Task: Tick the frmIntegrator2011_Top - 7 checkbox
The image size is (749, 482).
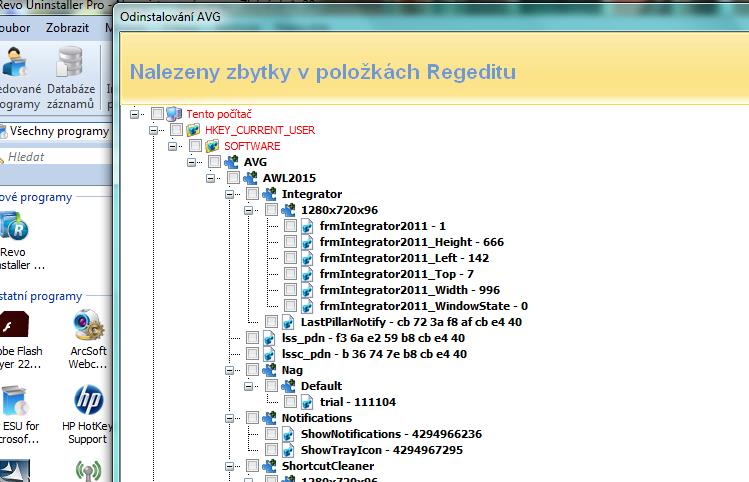Action: coord(290,274)
